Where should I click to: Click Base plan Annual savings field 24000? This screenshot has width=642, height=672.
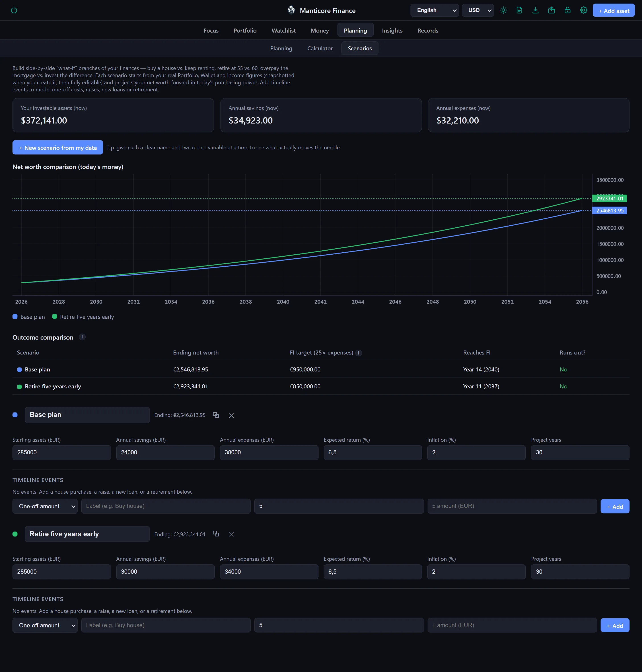165,452
